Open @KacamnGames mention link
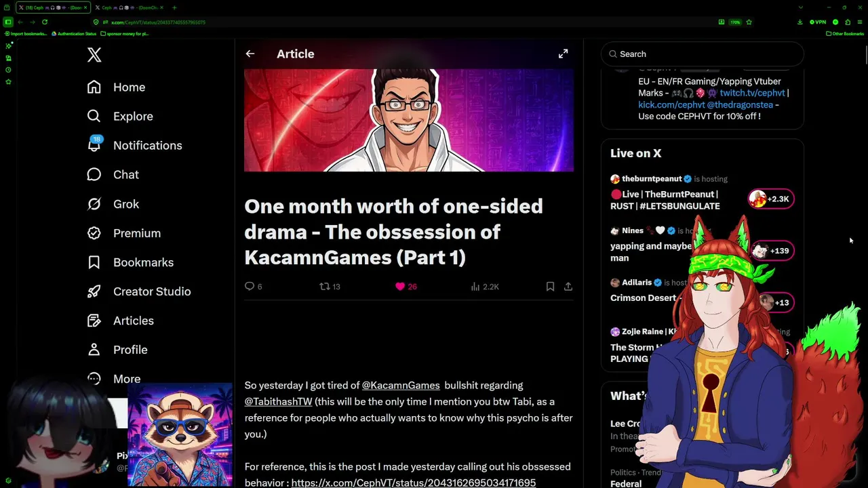 click(x=401, y=385)
